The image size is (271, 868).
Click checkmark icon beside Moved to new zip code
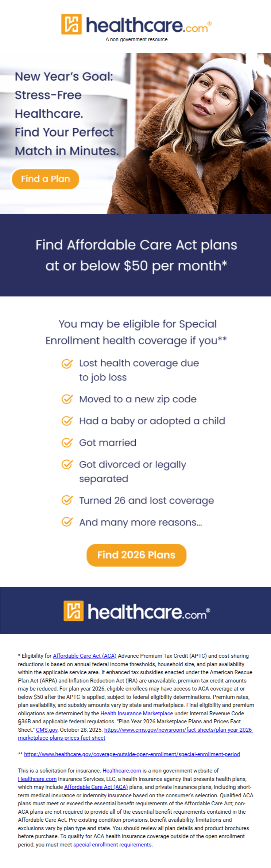[x=67, y=399]
